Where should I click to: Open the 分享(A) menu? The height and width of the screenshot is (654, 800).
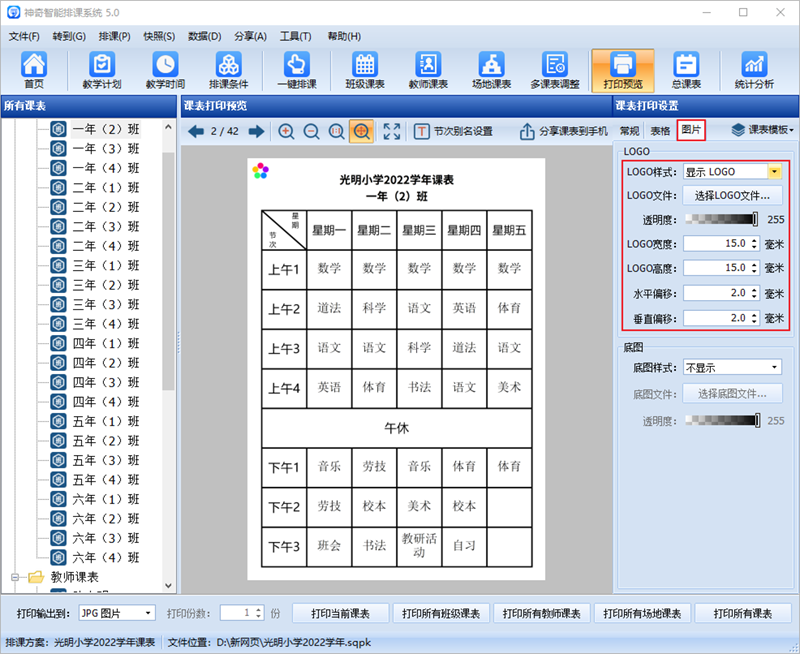pyautogui.click(x=250, y=36)
